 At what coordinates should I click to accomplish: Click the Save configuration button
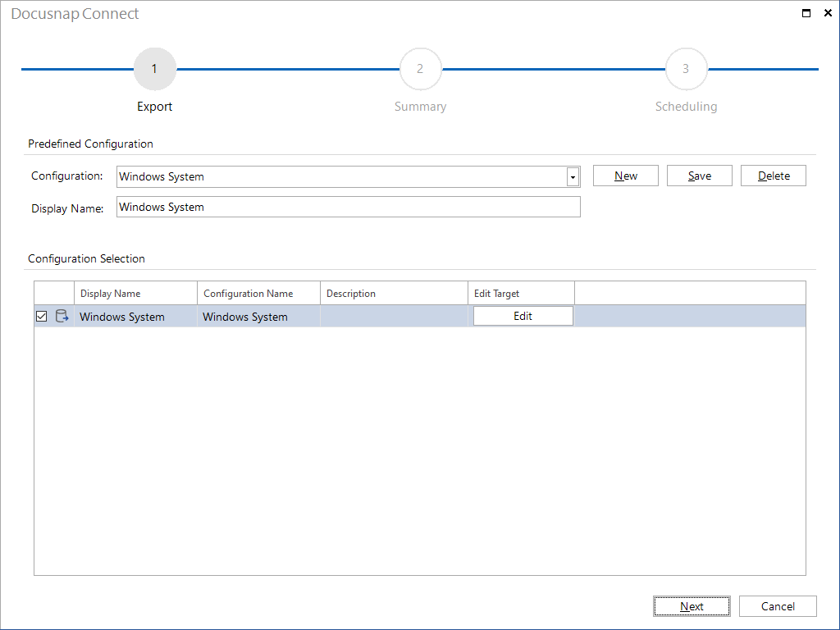[699, 176]
